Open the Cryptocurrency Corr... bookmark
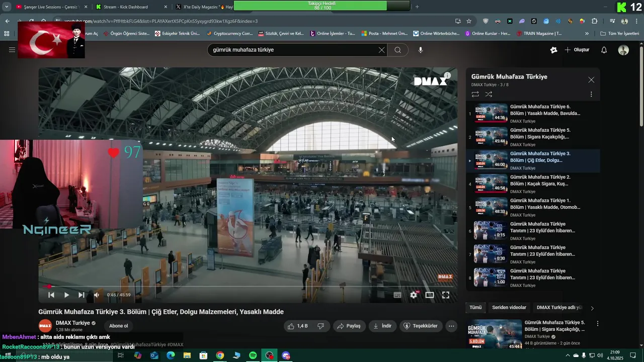 [x=229, y=34]
